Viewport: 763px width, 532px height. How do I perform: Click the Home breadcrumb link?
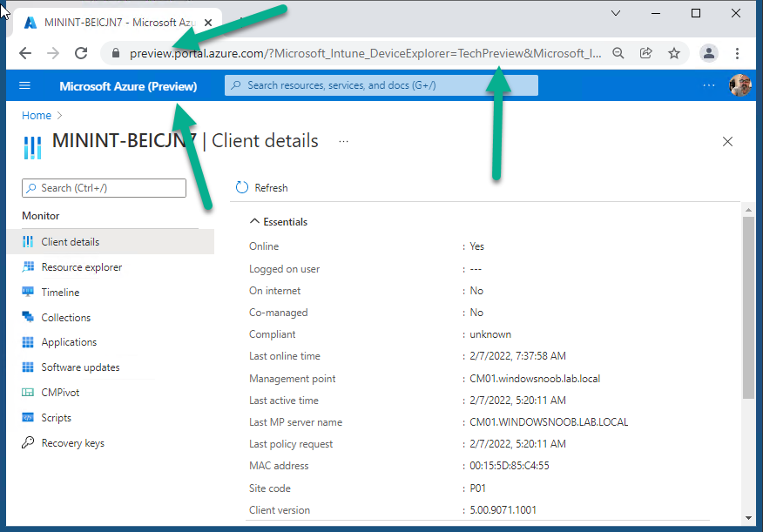(37, 115)
